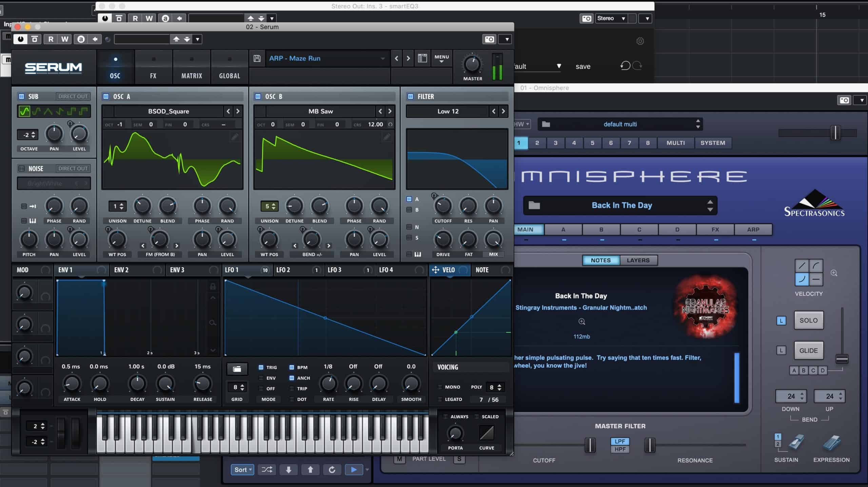Click Serum window Write automation W button
The image size is (868, 487).
pos(64,39)
